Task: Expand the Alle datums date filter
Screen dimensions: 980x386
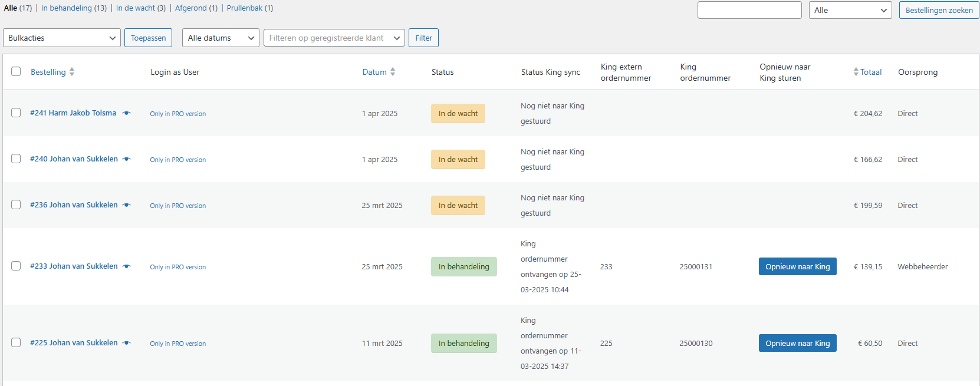Action: pyautogui.click(x=221, y=38)
